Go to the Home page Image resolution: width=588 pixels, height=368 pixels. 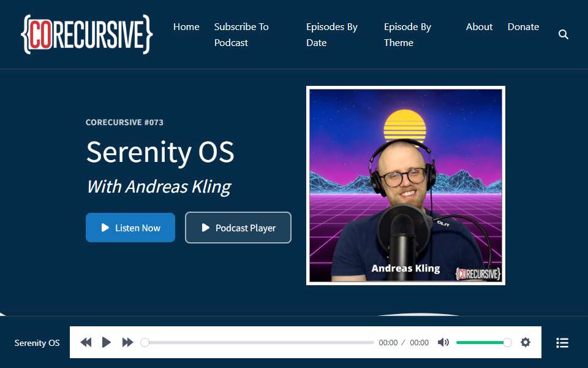pyautogui.click(x=186, y=26)
